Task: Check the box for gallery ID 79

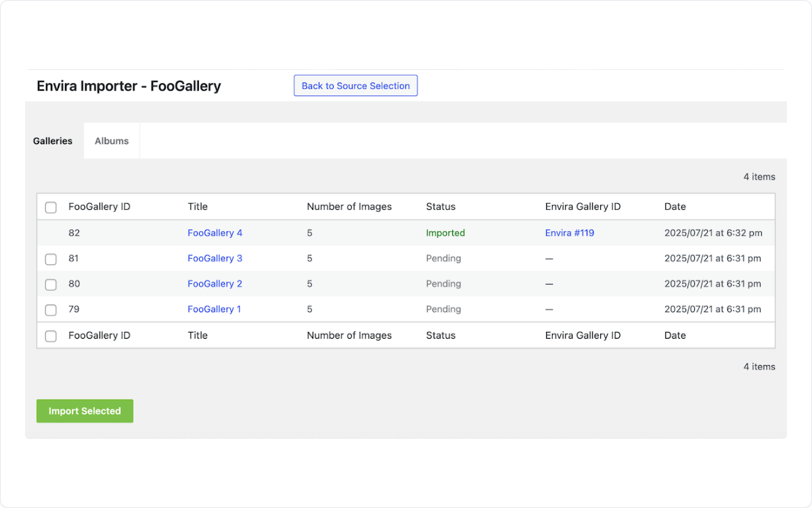Action: (51, 310)
